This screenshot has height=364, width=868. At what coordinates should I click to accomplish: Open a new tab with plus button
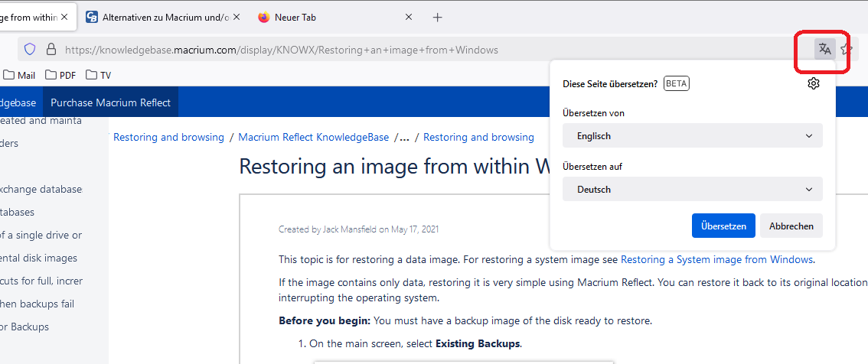[x=437, y=17]
